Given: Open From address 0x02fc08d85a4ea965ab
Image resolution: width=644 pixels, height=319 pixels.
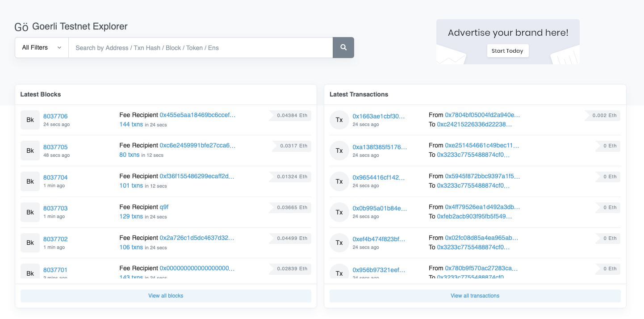Looking at the screenshot, I should click(x=481, y=238).
